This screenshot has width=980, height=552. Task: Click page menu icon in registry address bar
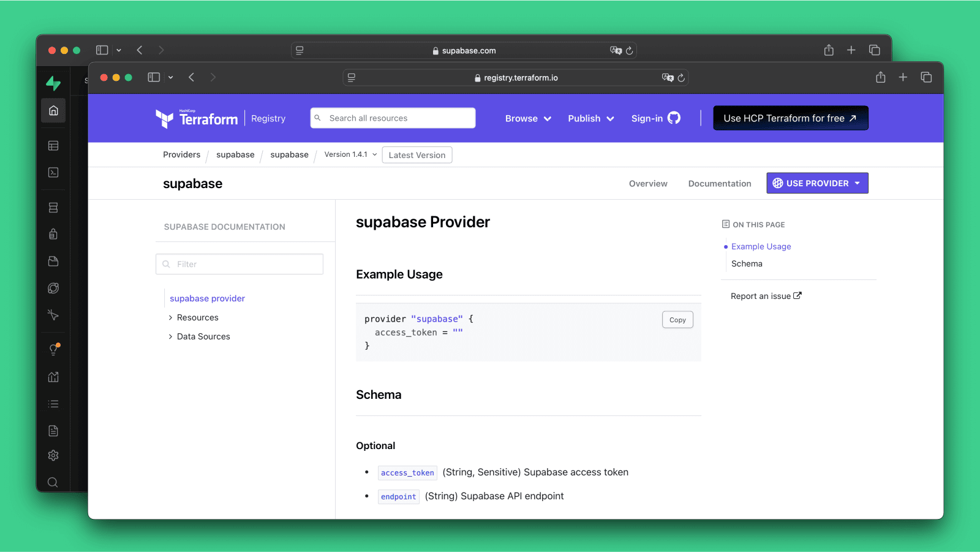[352, 78]
